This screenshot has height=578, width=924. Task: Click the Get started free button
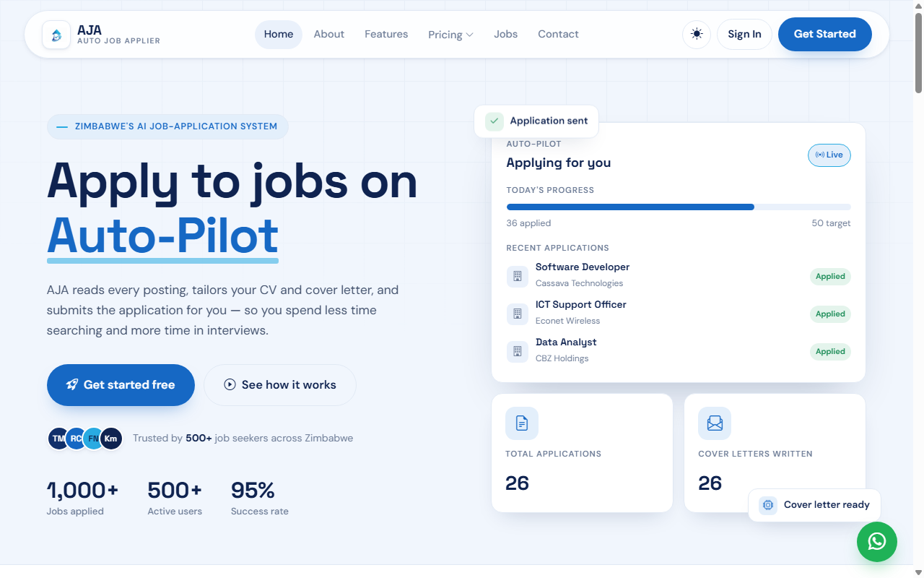pos(121,385)
